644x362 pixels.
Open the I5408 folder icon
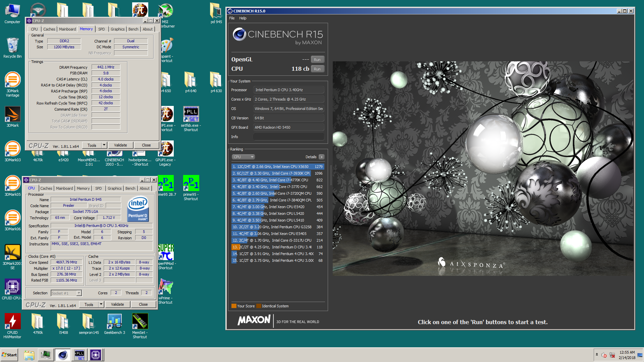pyautogui.click(x=63, y=324)
